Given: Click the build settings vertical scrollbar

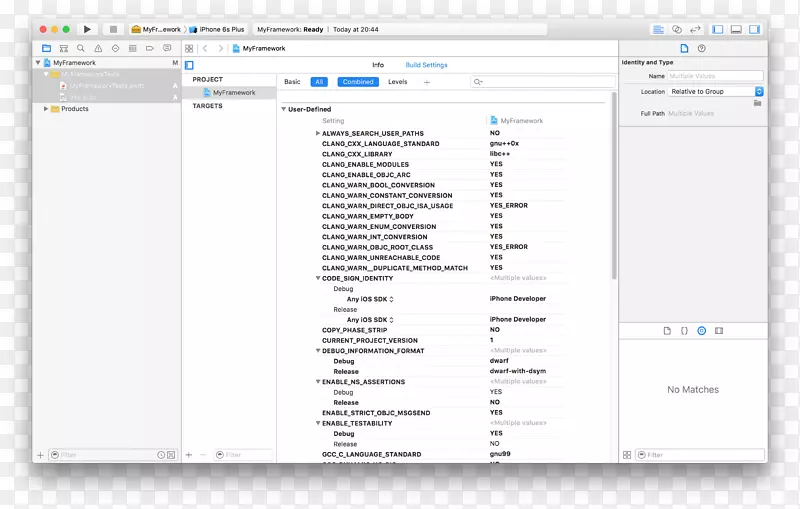Looking at the screenshot, I should [613, 200].
